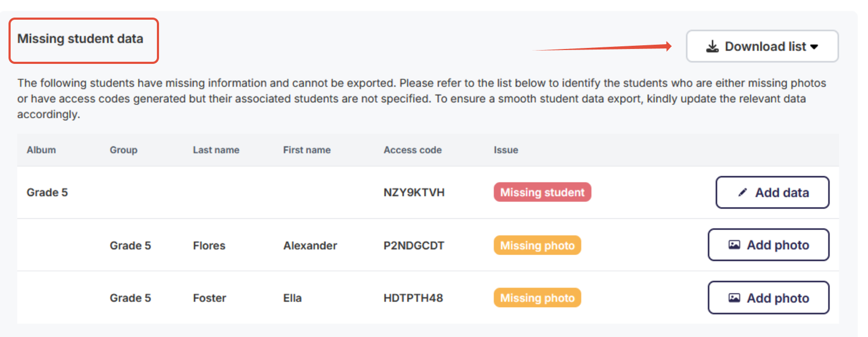The image size is (868, 337).
Task: Click the pencil icon on the Add data button
Action: point(742,192)
